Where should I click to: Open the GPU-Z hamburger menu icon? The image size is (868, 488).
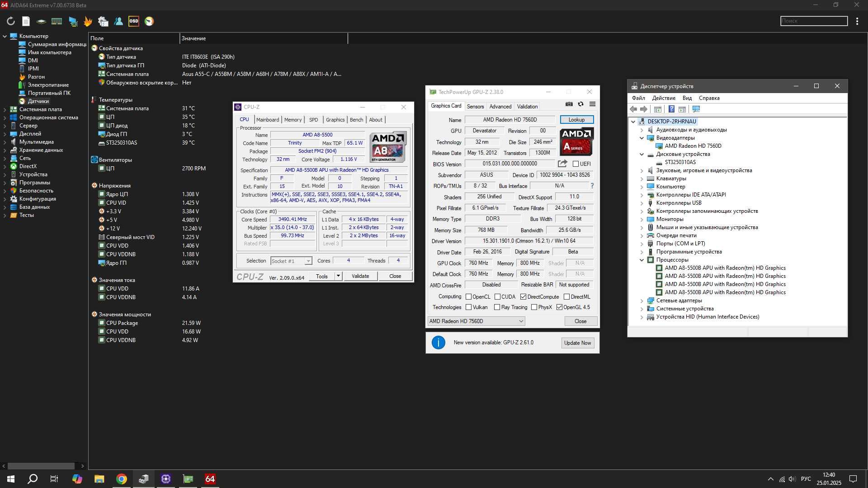[x=592, y=104]
